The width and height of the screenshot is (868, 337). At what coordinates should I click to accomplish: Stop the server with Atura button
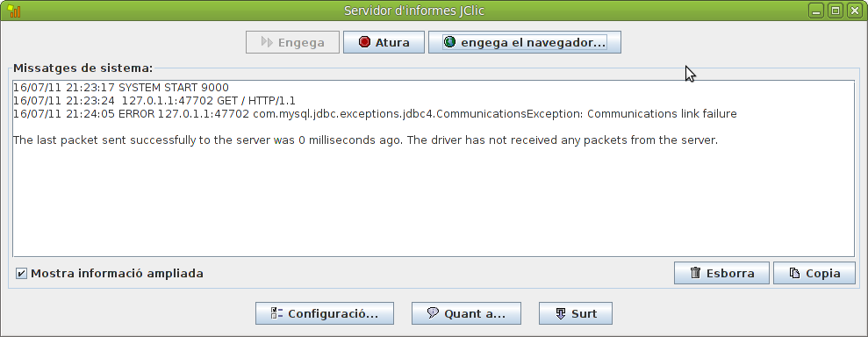pyautogui.click(x=384, y=42)
